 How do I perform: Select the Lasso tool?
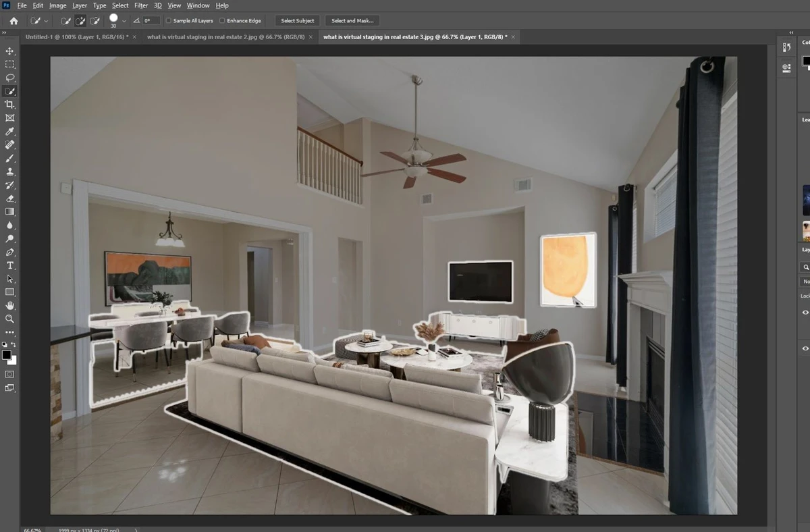pos(9,78)
